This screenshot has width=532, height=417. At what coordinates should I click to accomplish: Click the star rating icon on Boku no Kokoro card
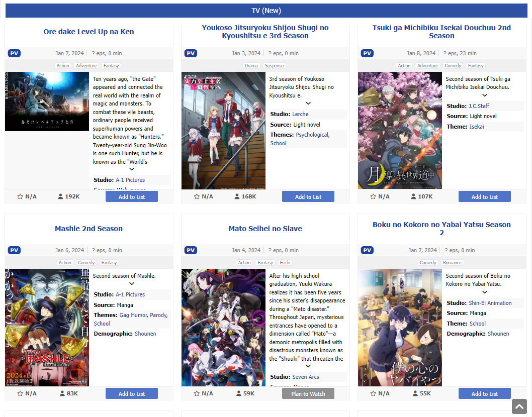(373, 393)
